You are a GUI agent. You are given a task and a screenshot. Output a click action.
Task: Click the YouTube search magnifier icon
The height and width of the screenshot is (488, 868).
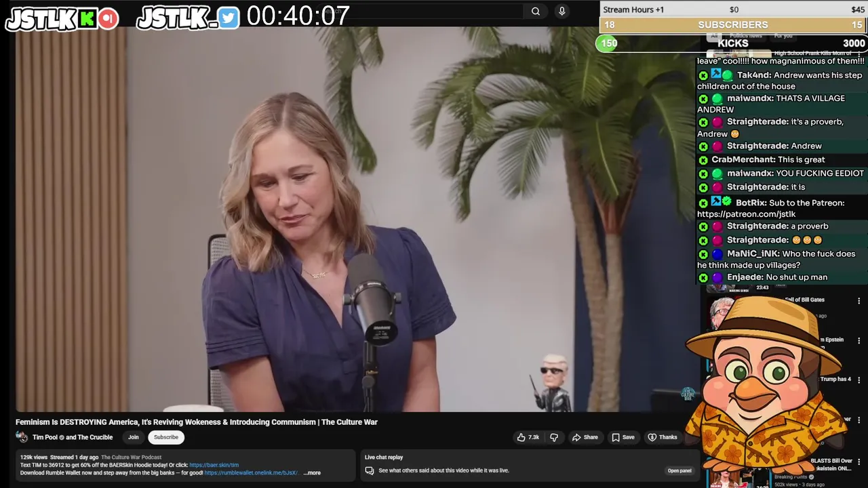pos(536,11)
